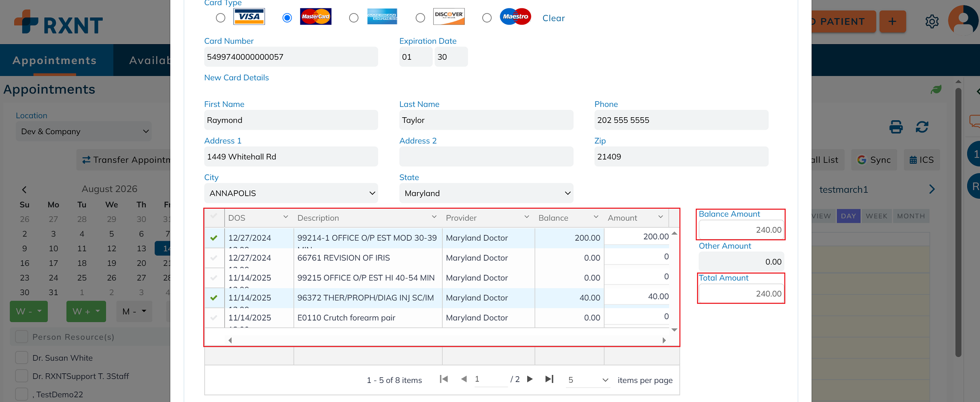Go to the first page of items
980x402 pixels.
pyautogui.click(x=444, y=379)
